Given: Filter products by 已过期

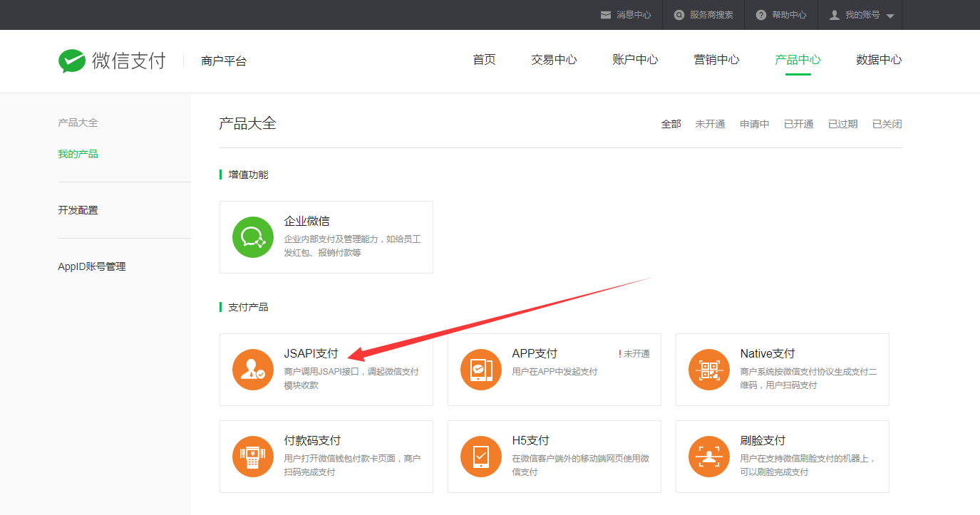Looking at the screenshot, I should pyautogui.click(x=842, y=124).
